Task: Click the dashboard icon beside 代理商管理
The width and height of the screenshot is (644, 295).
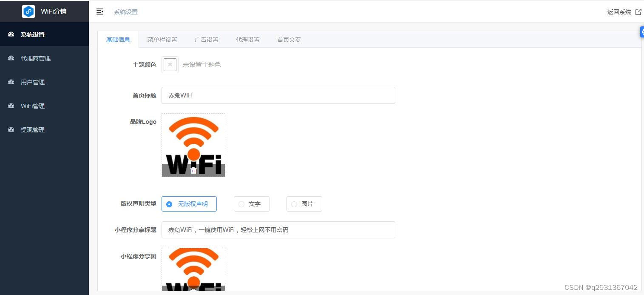Action: click(x=11, y=58)
